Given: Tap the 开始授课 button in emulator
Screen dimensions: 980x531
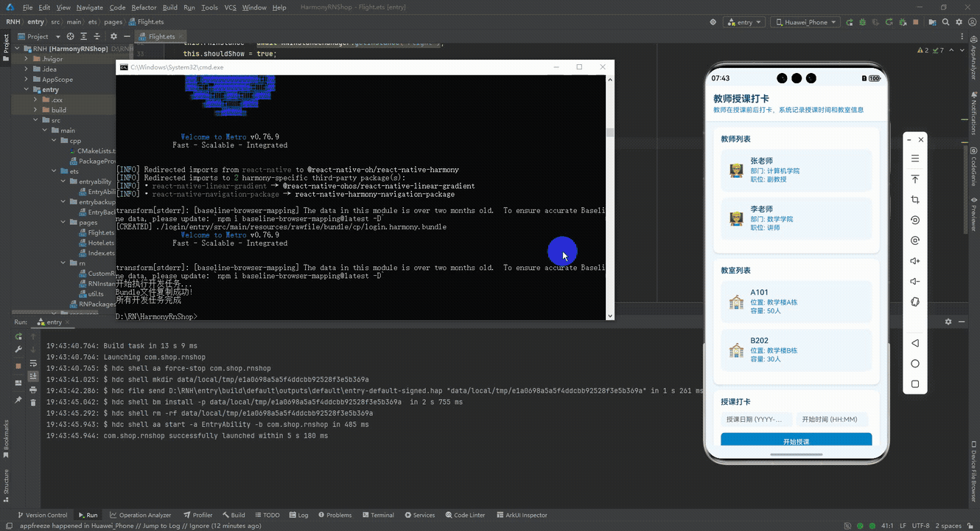Looking at the screenshot, I should [796, 441].
